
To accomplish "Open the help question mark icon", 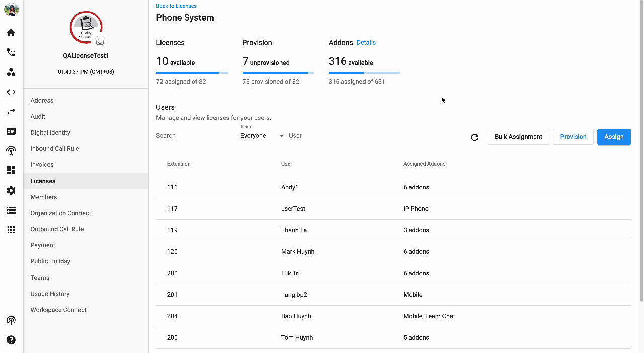I will [x=11, y=340].
